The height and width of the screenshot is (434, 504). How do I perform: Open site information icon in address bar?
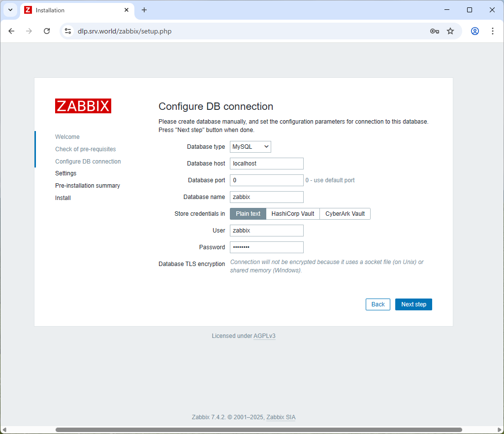[x=68, y=31]
